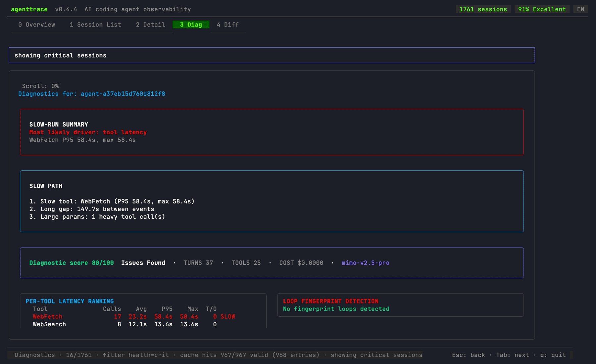Click the P95 column header

click(167, 309)
